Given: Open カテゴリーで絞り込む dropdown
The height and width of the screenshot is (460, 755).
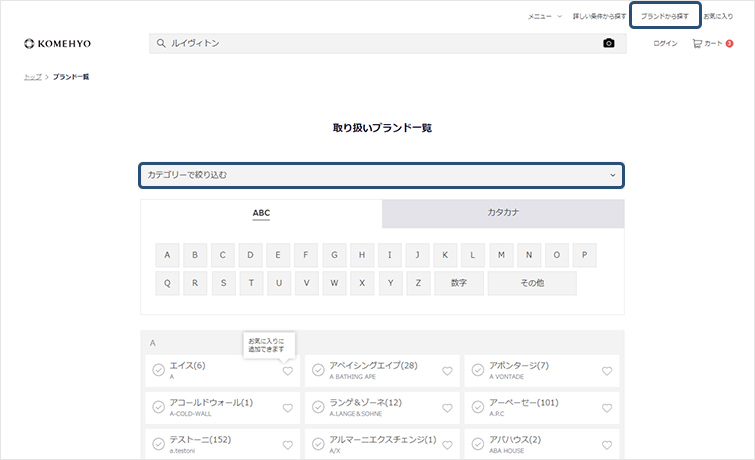Looking at the screenshot, I should [382, 175].
